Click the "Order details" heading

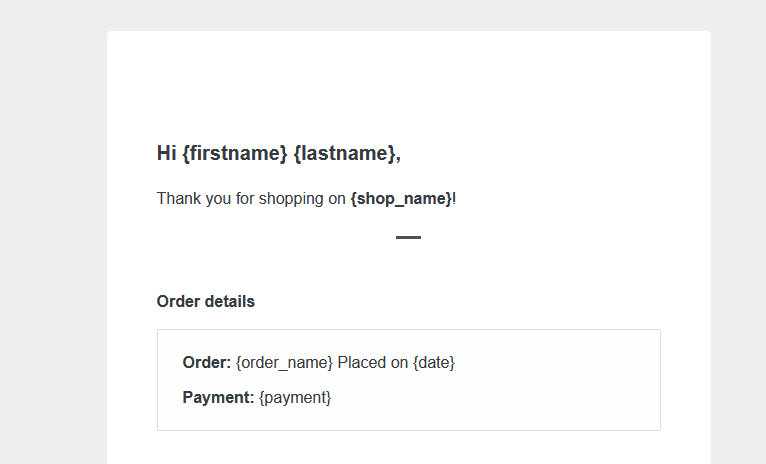pyautogui.click(x=206, y=301)
